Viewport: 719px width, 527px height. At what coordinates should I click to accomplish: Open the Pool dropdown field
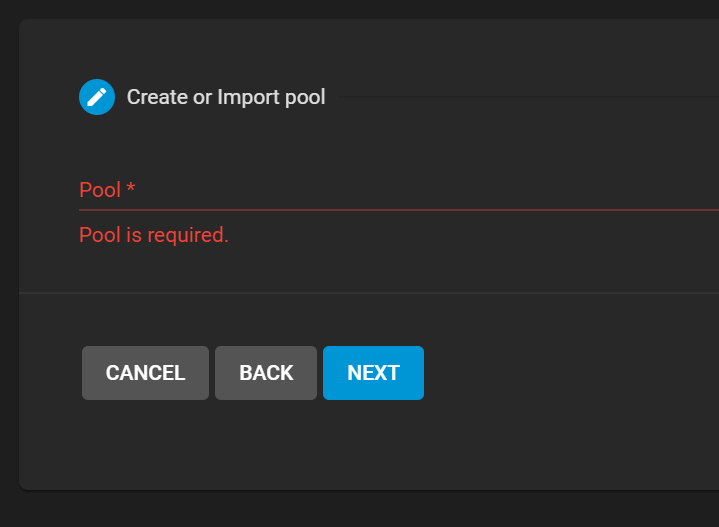(399, 190)
